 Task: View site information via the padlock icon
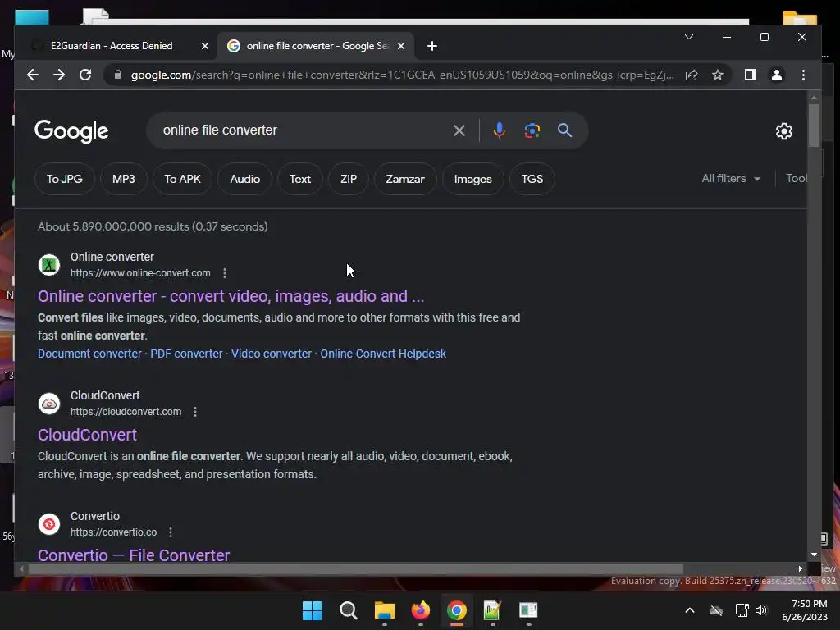[x=118, y=75]
